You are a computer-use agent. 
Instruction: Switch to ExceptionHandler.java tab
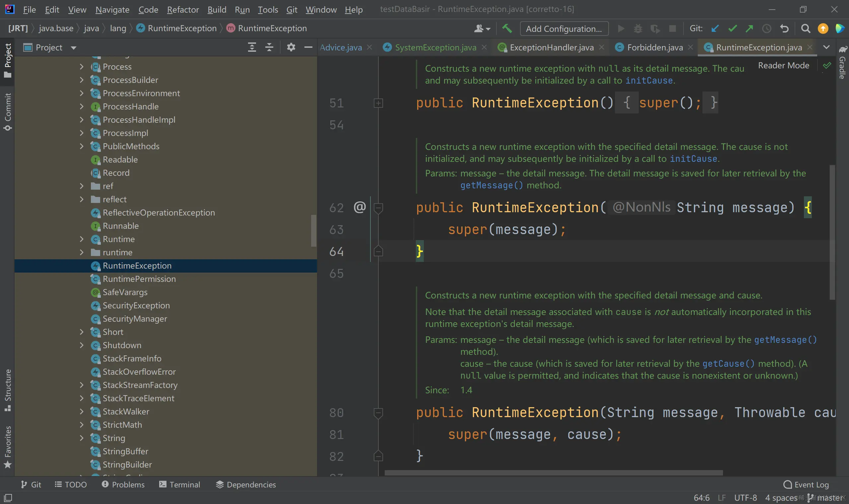pyautogui.click(x=551, y=47)
